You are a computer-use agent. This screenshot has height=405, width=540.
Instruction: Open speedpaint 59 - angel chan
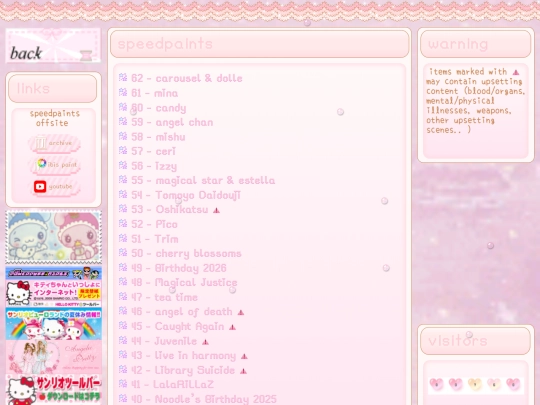click(x=172, y=122)
